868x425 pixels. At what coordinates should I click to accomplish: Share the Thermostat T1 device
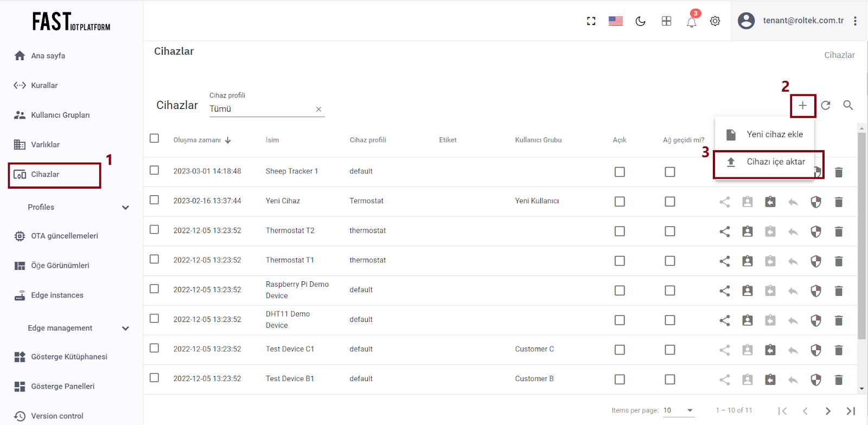[x=725, y=261]
